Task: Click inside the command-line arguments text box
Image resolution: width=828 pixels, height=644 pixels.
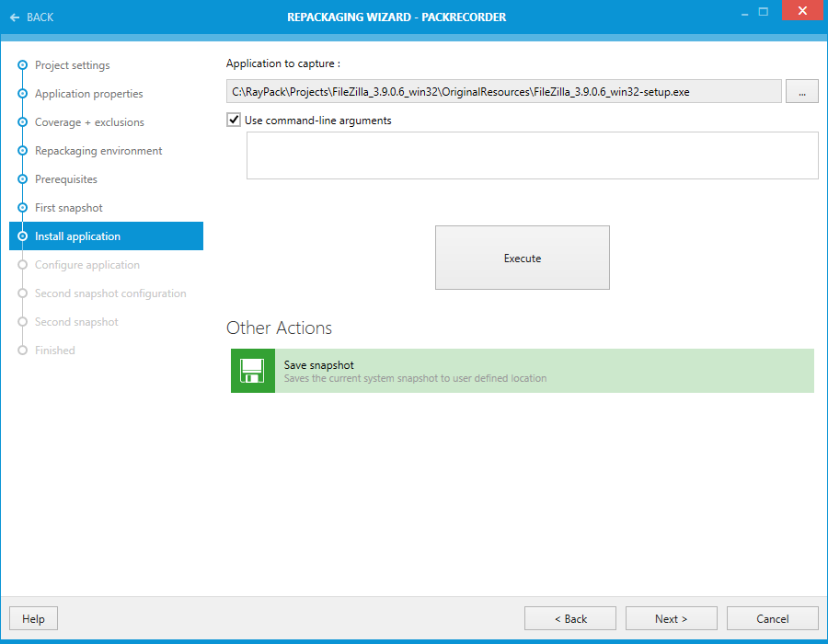Action: 532,155
